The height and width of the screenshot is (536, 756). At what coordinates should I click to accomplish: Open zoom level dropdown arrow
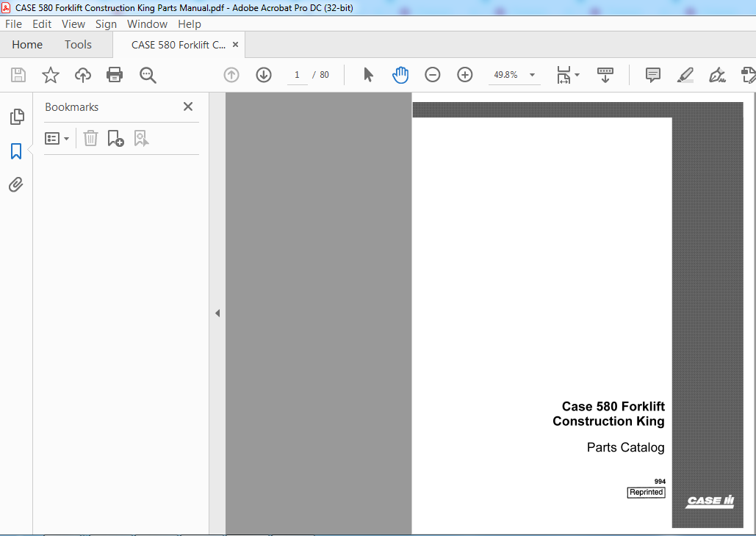coord(532,75)
